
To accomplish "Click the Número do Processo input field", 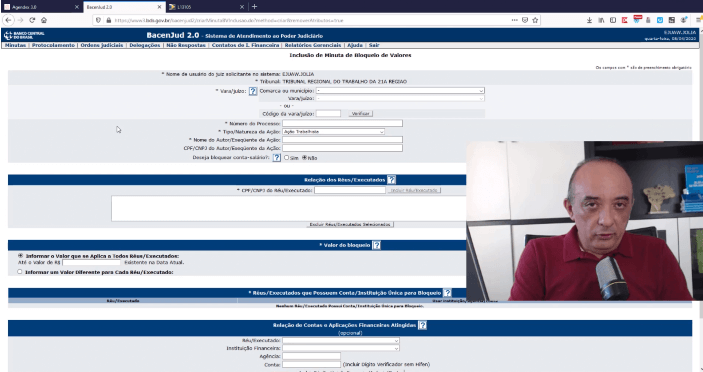I will coord(343,123).
